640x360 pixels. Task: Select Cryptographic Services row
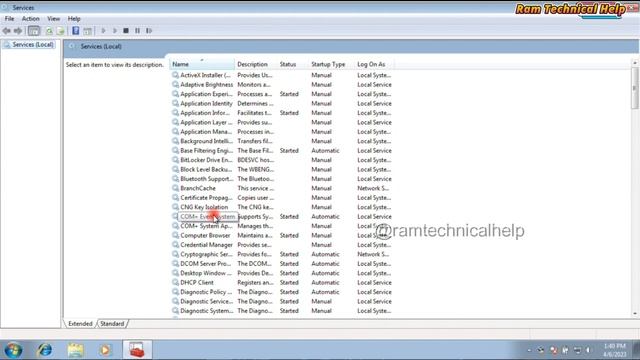282,254
